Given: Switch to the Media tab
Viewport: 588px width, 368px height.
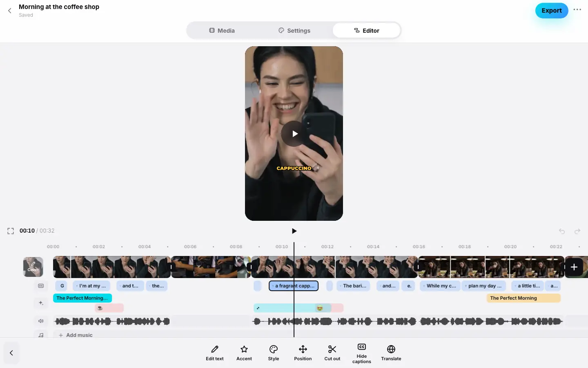Looking at the screenshot, I should pos(222,31).
